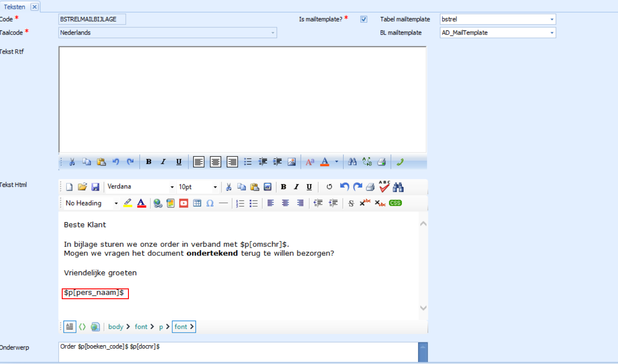The width and height of the screenshot is (618, 364).
Task: Expand the 'No Heading' style dropdown
Action: tap(116, 203)
